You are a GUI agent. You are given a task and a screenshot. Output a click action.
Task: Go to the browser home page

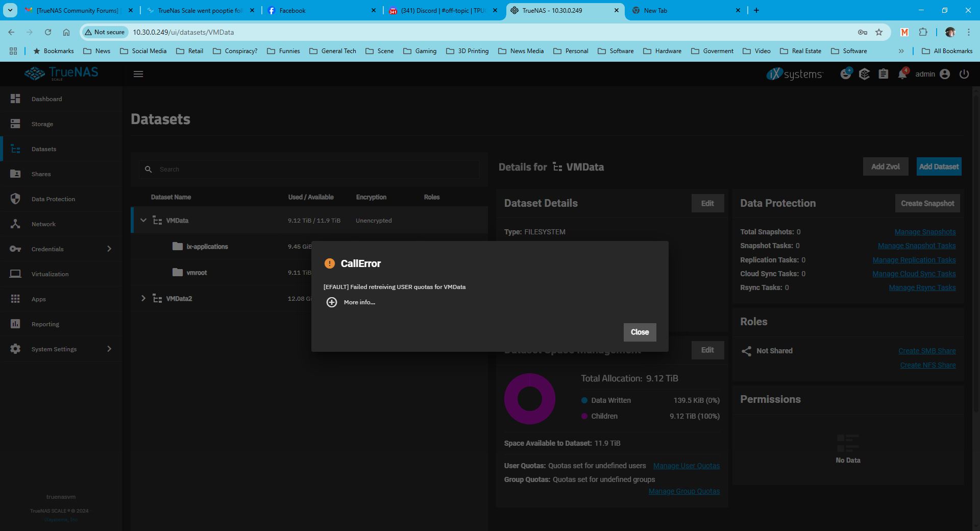tap(66, 32)
